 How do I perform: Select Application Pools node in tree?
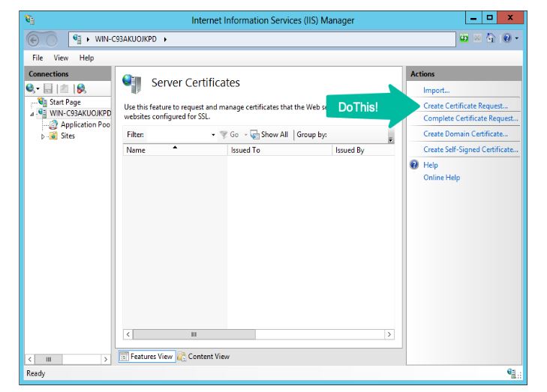85,124
